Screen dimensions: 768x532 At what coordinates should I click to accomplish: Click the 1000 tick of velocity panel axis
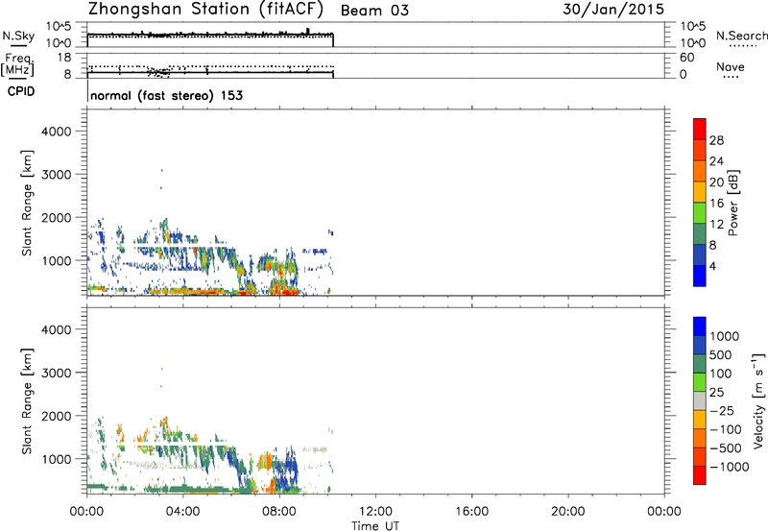point(56,459)
